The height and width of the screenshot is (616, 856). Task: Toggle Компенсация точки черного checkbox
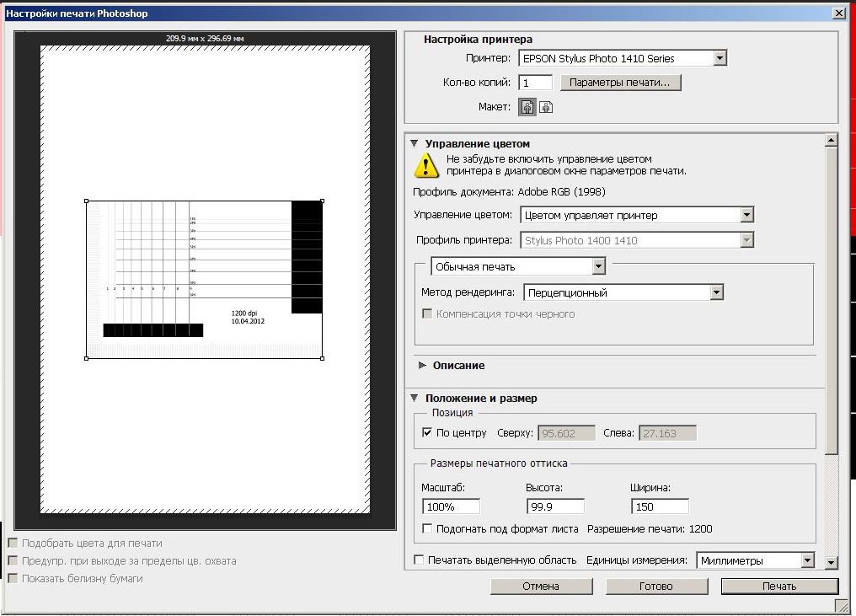(x=427, y=313)
